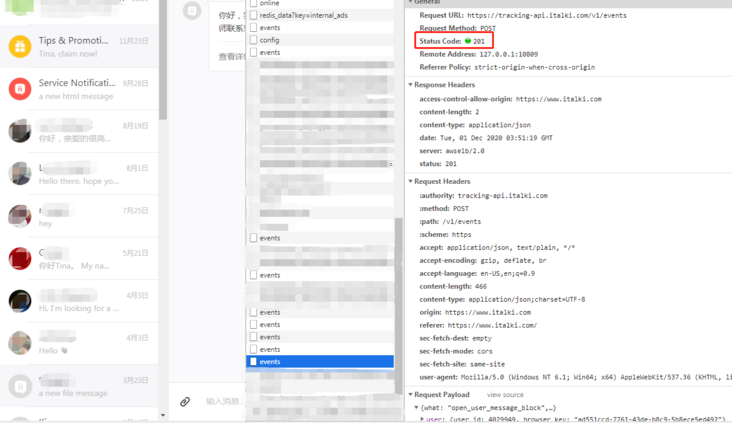
Task: Click avatar of the 'Hello' chat from 4月3日
Action: (x=20, y=343)
